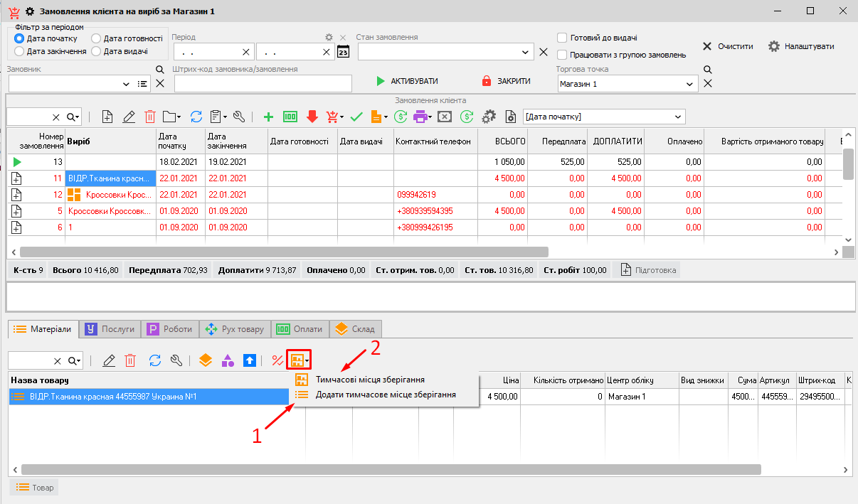Open the "Стан замовлення" dropdown

click(x=526, y=52)
